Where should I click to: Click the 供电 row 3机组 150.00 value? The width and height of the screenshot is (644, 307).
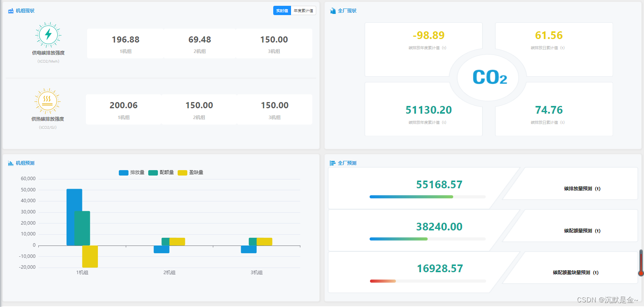click(x=274, y=40)
